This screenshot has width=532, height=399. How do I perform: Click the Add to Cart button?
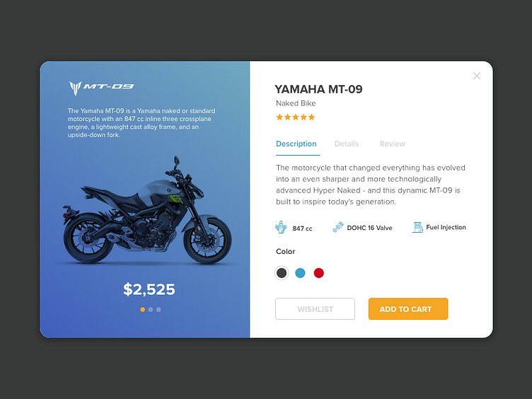coord(408,308)
